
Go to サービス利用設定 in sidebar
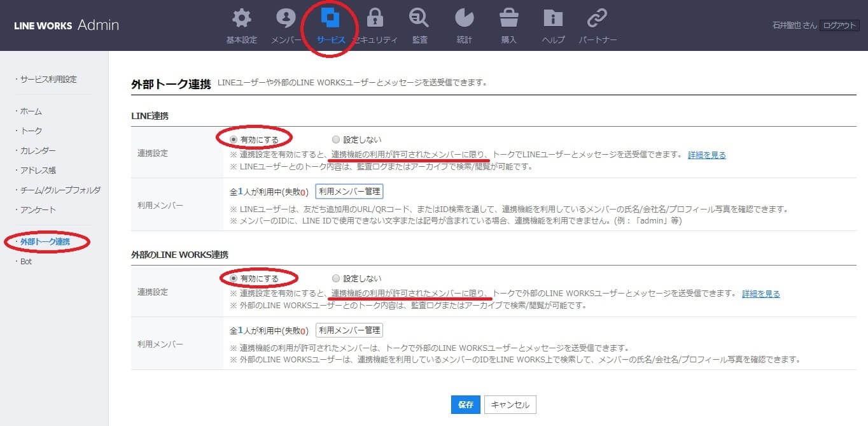pyautogui.click(x=48, y=80)
